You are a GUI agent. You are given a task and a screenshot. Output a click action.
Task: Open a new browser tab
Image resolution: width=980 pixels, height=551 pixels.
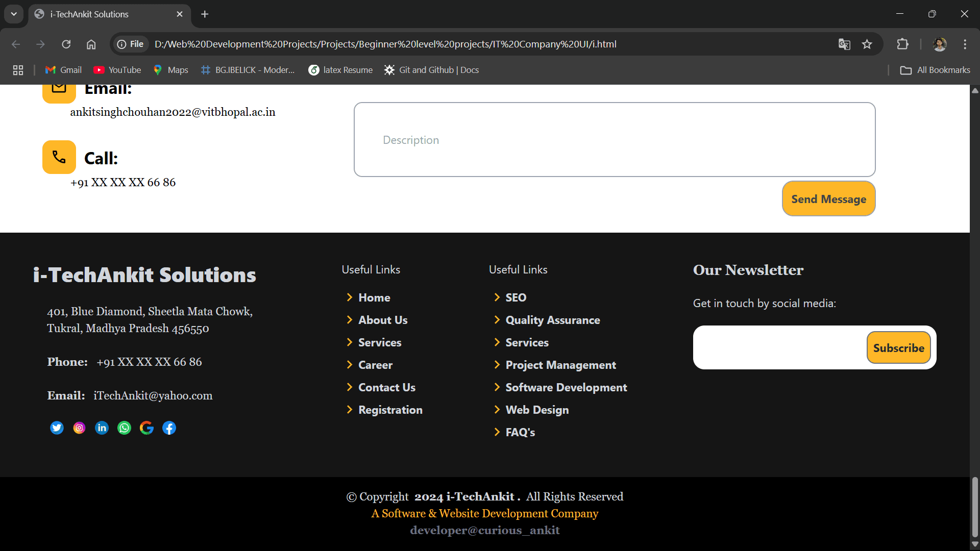[x=205, y=14]
